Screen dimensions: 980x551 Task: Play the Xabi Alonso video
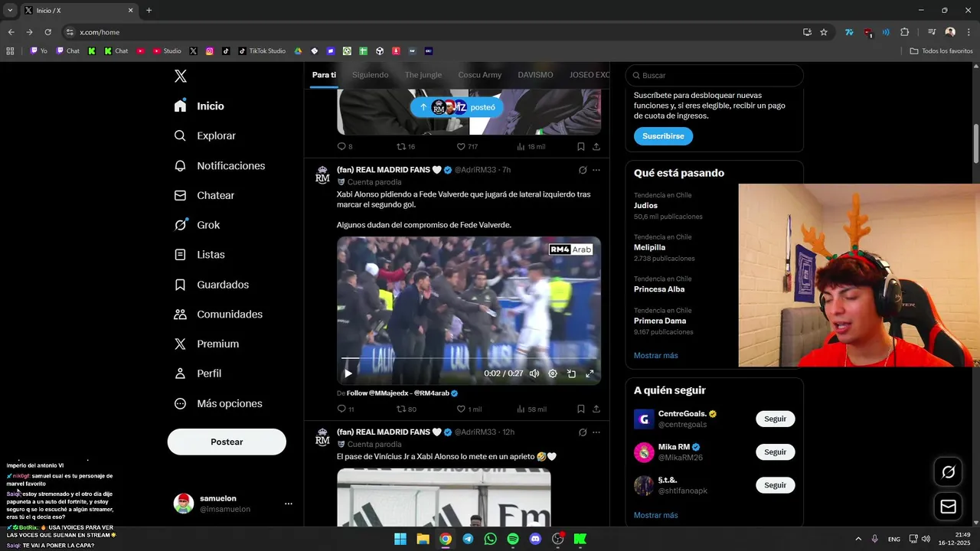[348, 373]
